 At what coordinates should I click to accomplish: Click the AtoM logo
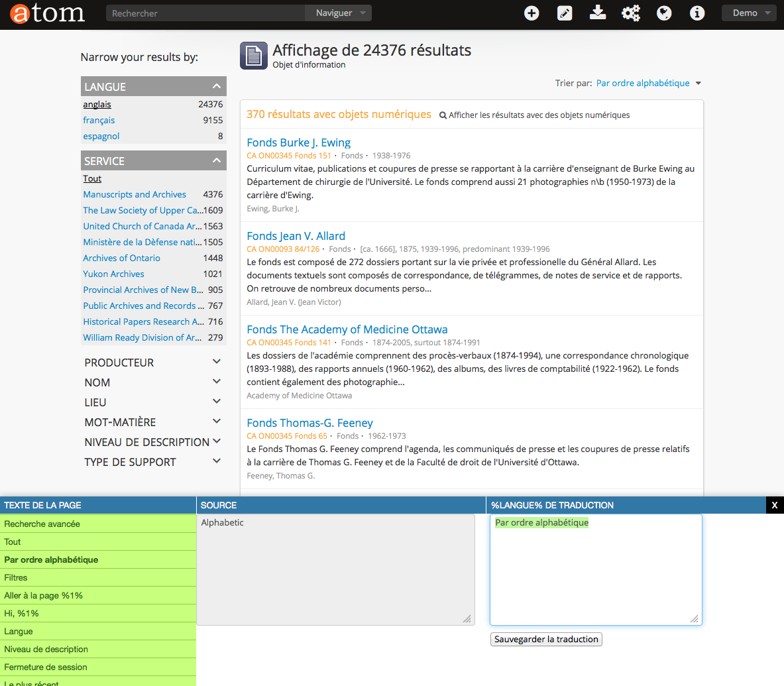[47, 13]
